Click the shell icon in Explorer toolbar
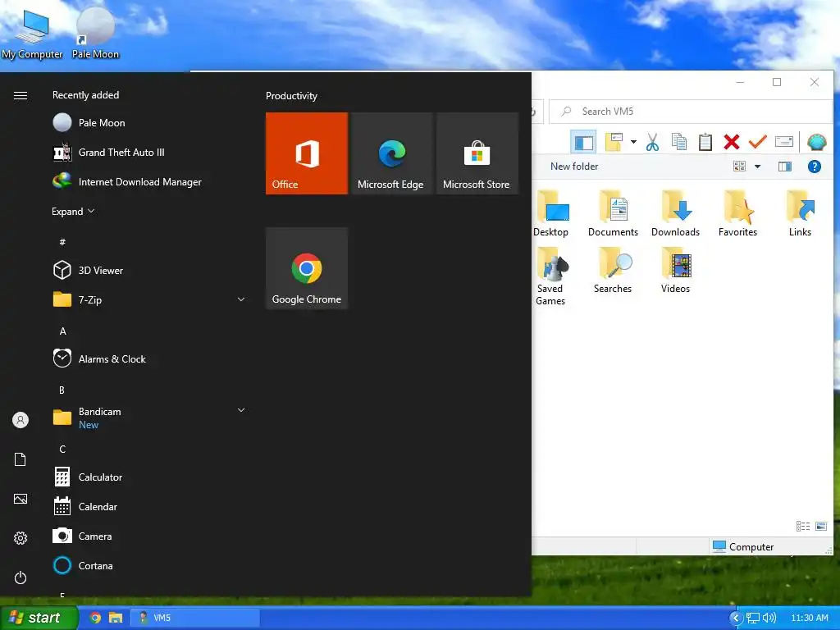This screenshot has width=840, height=630. click(816, 142)
